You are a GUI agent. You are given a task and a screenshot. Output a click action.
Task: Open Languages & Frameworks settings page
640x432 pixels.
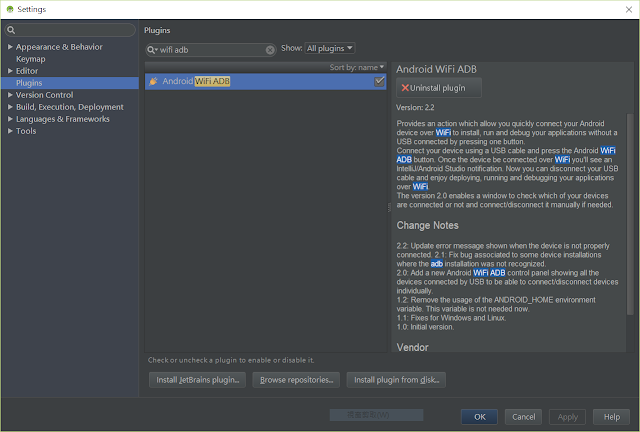(x=63, y=119)
